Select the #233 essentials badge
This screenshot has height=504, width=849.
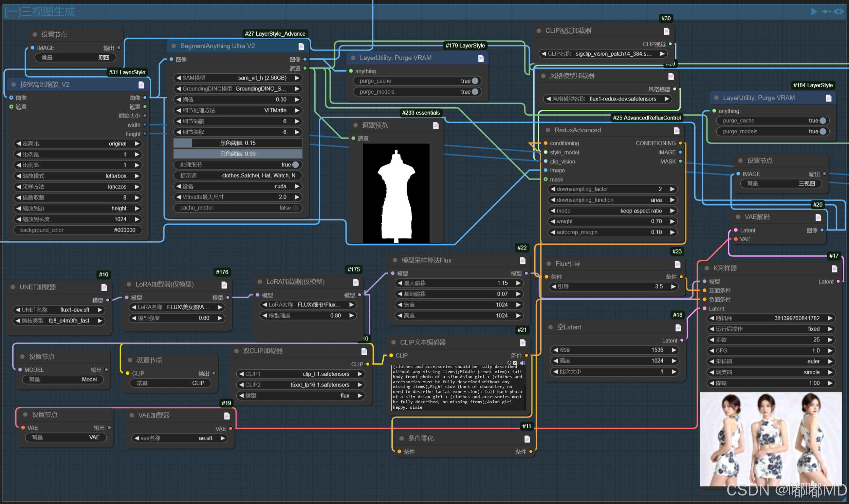(x=420, y=113)
